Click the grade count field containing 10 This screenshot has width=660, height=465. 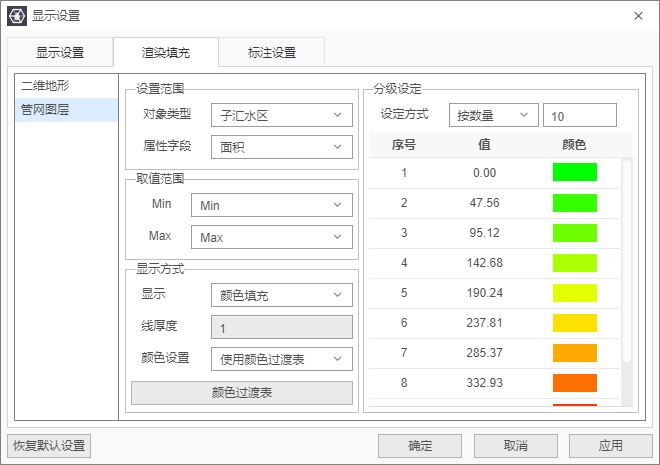579,116
